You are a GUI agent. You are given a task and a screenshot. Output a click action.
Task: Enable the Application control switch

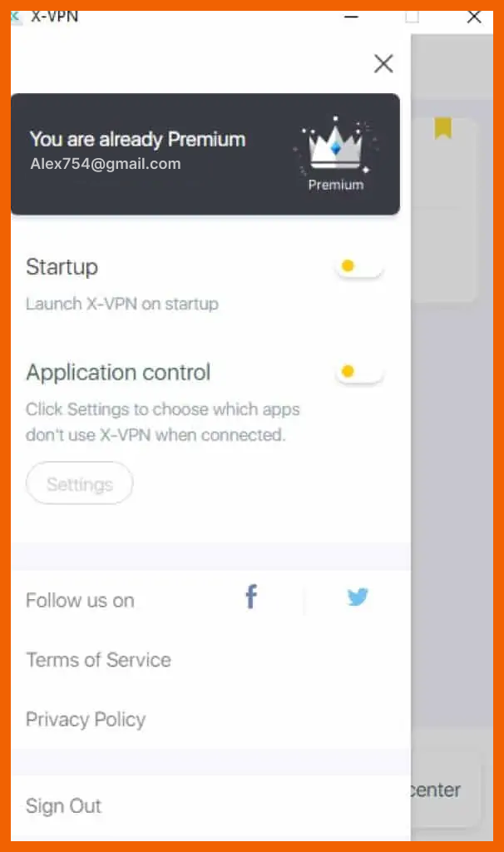[x=359, y=372]
